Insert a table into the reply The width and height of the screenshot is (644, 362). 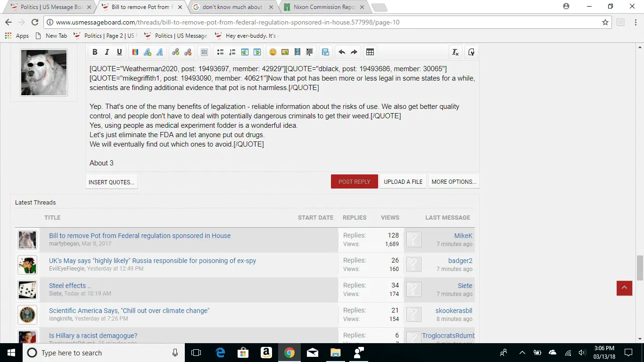pos(370,52)
